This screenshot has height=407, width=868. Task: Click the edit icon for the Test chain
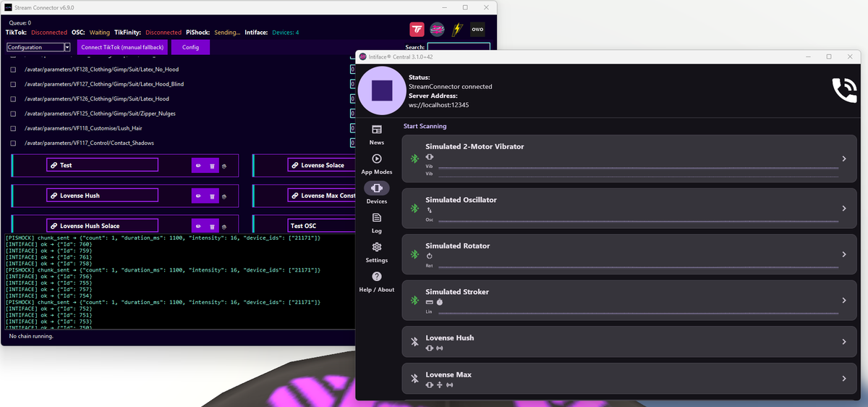pyautogui.click(x=198, y=165)
